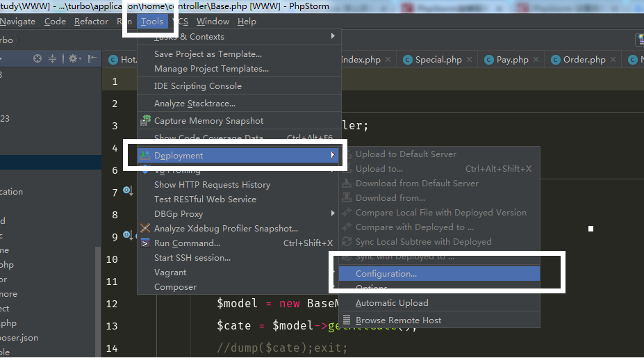Click the collapse all icon in project panel

tap(53, 58)
